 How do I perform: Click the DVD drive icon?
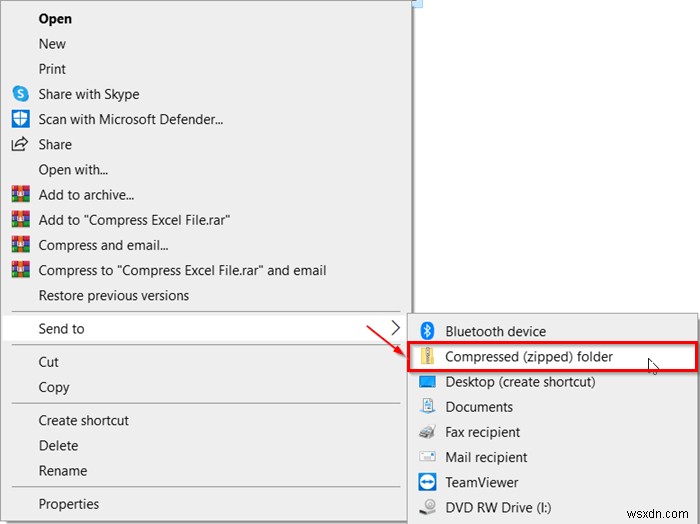tap(427, 507)
